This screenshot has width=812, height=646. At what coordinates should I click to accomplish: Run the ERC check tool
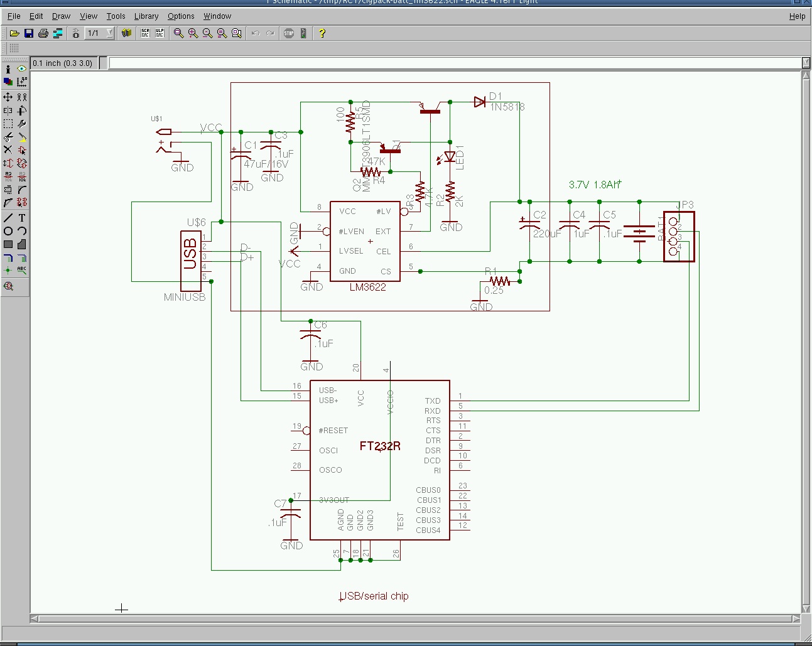click(8, 286)
